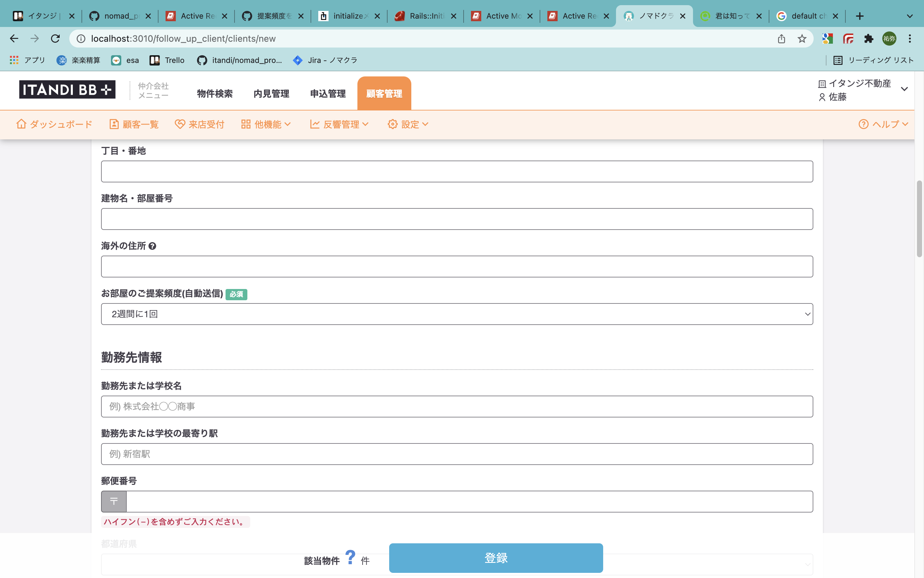The height and width of the screenshot is (578, 924).
Task: Open the Jira - ノマクラ bookmark
Action: coord(325,60)
